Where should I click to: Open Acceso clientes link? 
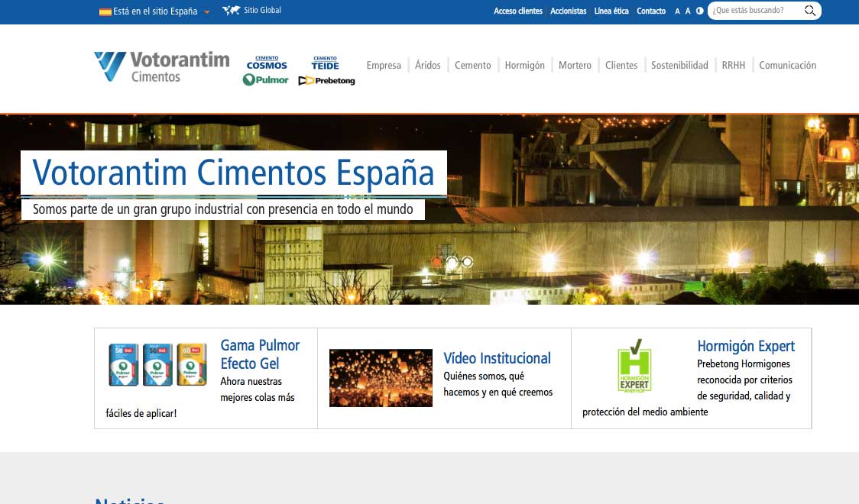tap(517, 11)
